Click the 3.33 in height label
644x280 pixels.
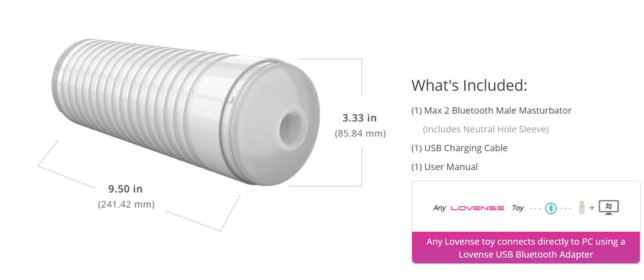(x=359, y=118)
